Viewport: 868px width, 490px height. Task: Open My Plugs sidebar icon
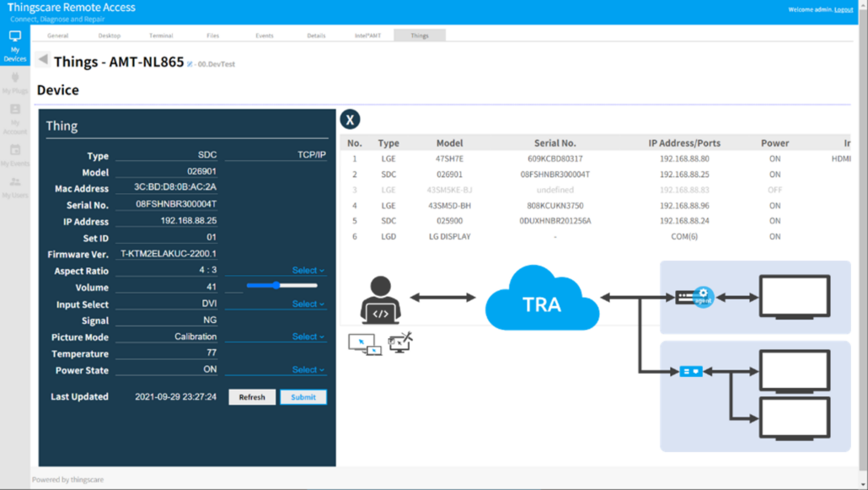point(15,83)
